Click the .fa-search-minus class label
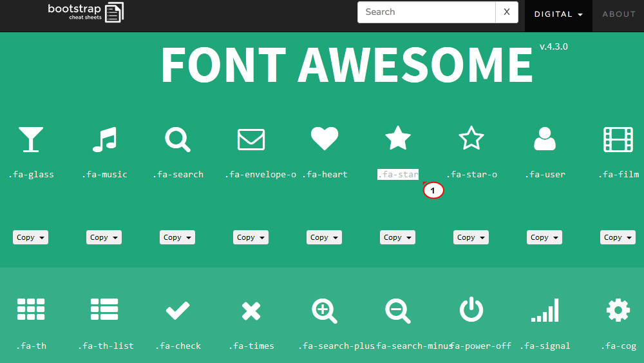This screenshot has height=363, width=644. click(x=414, y=346)
